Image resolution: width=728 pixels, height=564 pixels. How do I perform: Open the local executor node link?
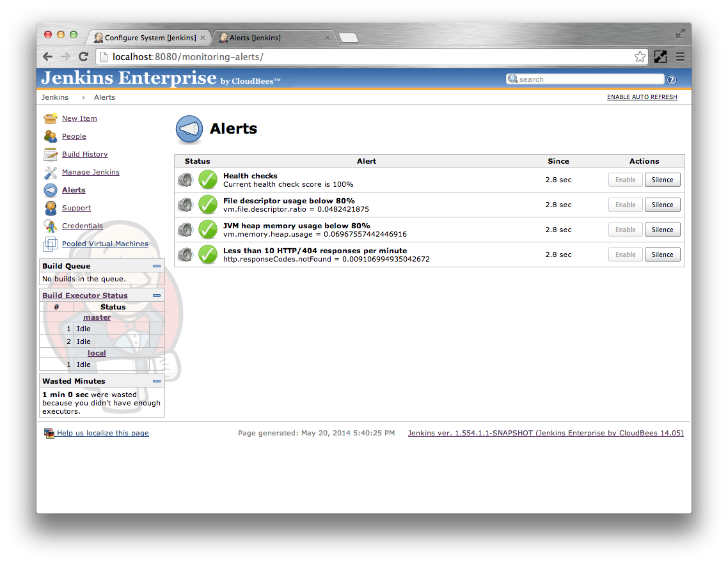point(97,353)
